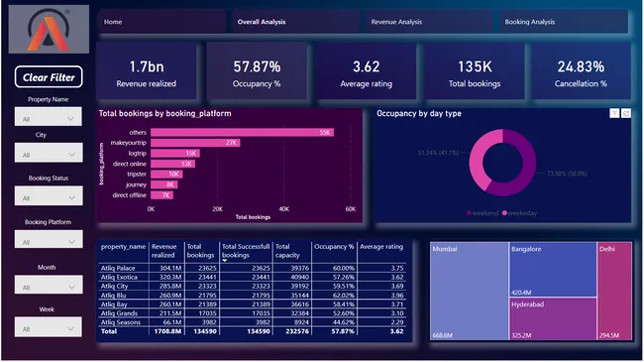The image size is (644, 362).
Task: Click the '51.34% (41.1%)' donut label
Action: pyautogui.click(x=438, y=153)
